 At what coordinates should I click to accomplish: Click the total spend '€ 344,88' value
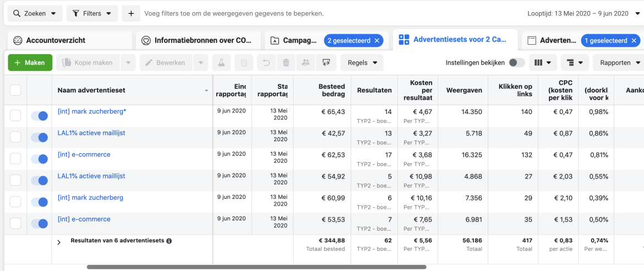(331, 241)
